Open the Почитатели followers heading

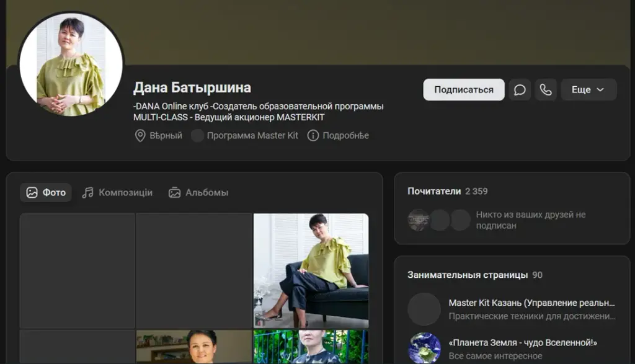click(434, 191)
